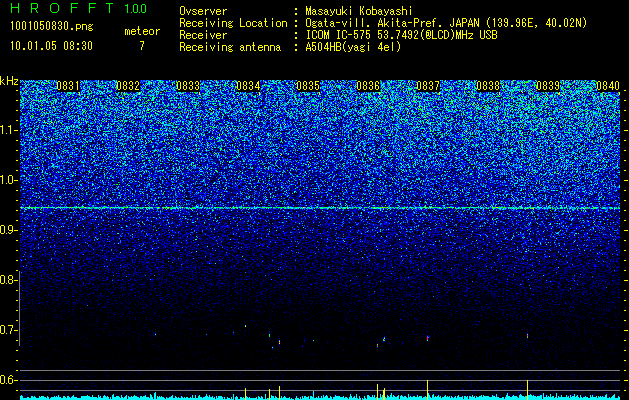
Task: Click the 0.6 frequency axis label
Action: [7, 380]
